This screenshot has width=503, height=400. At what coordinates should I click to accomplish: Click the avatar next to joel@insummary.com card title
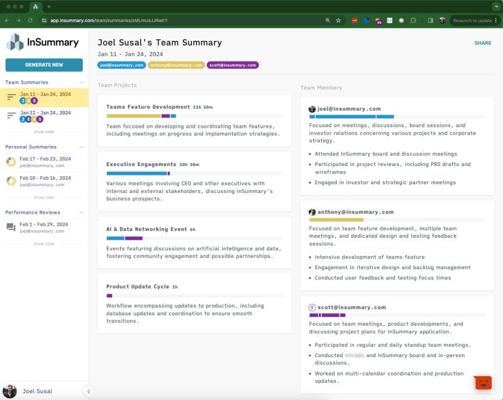pos(312,109)
